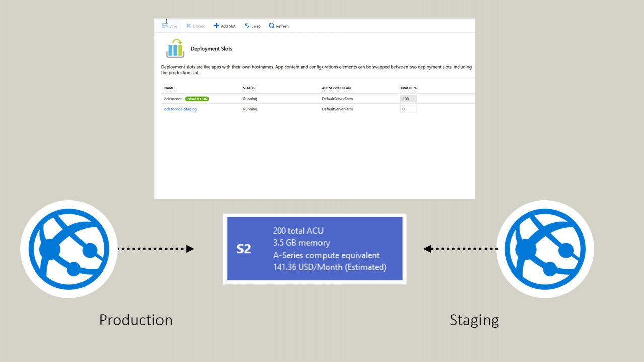Click DefaultServerFarm in odetocode-Staging row
This screenshot has height=362, width=644.
[337, 109]
